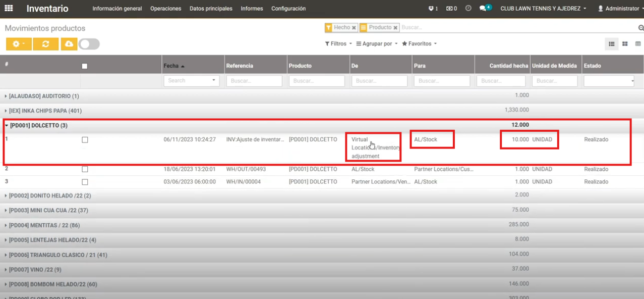644x299 pixels.
Task: Select the list view icon
Action: [611, 44]
